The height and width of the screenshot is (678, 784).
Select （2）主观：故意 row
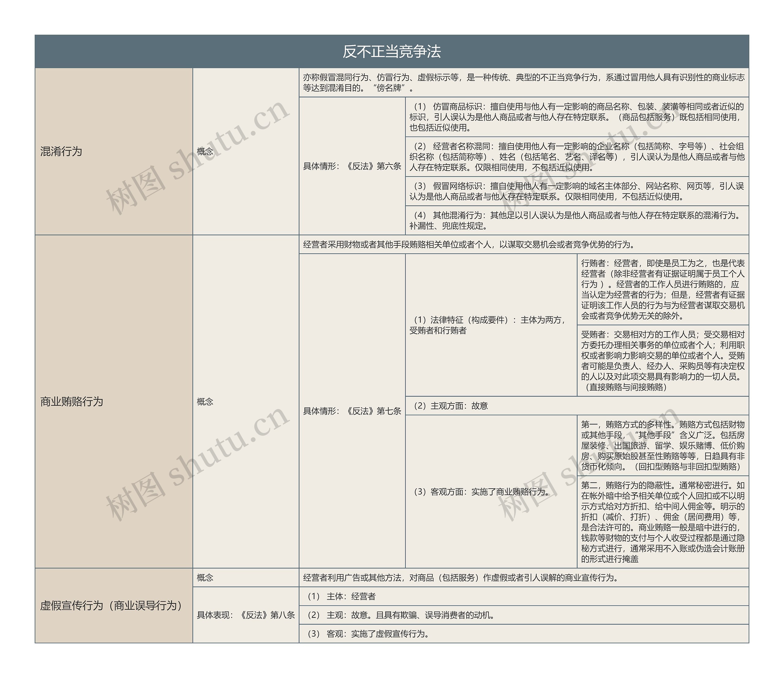(524, 615)
